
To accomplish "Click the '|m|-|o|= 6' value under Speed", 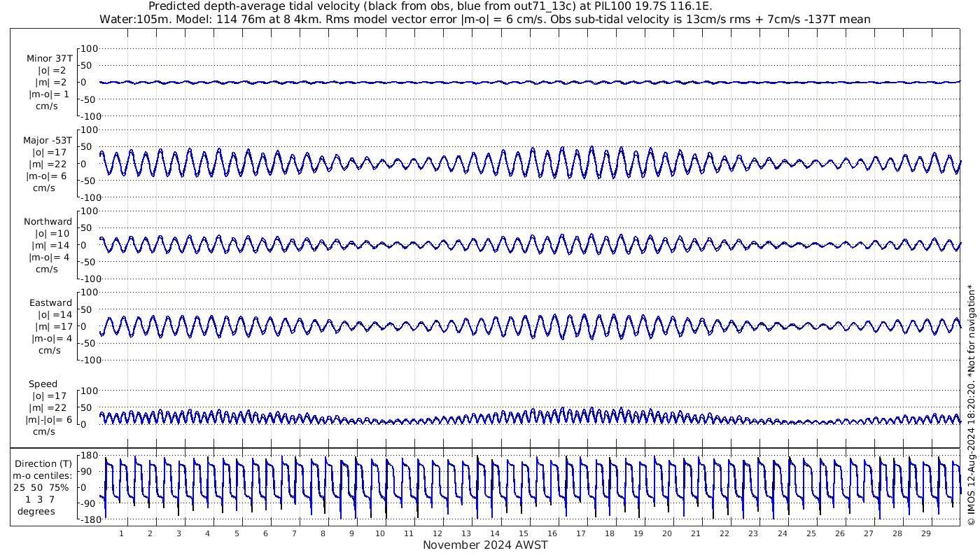I will click(x=49, y=420).
